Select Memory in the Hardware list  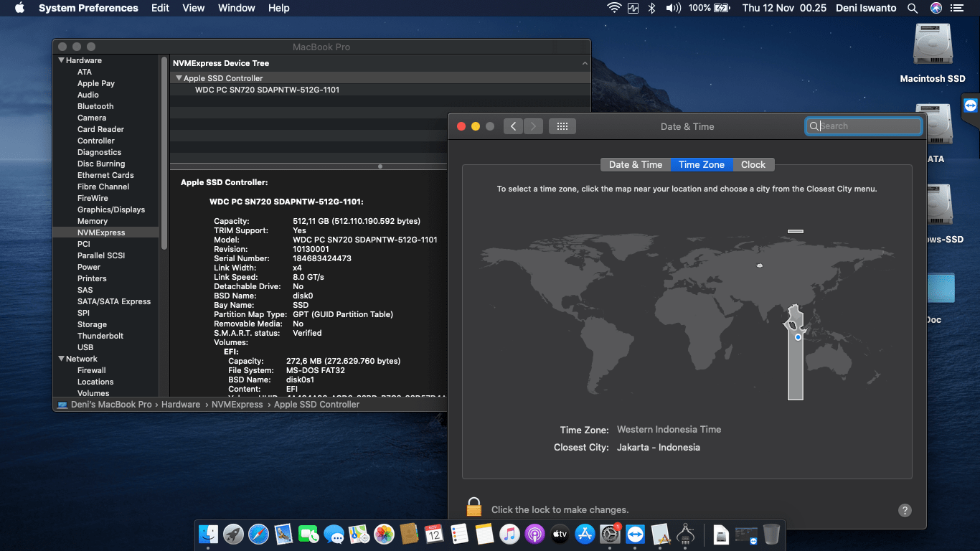click(93, 221)
